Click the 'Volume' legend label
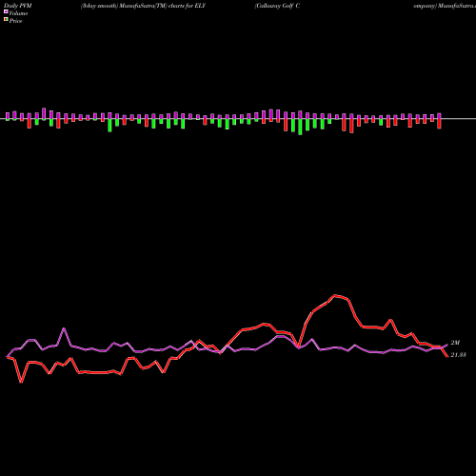This screenshot has height=476, width=476. click(x=18, y=13)
